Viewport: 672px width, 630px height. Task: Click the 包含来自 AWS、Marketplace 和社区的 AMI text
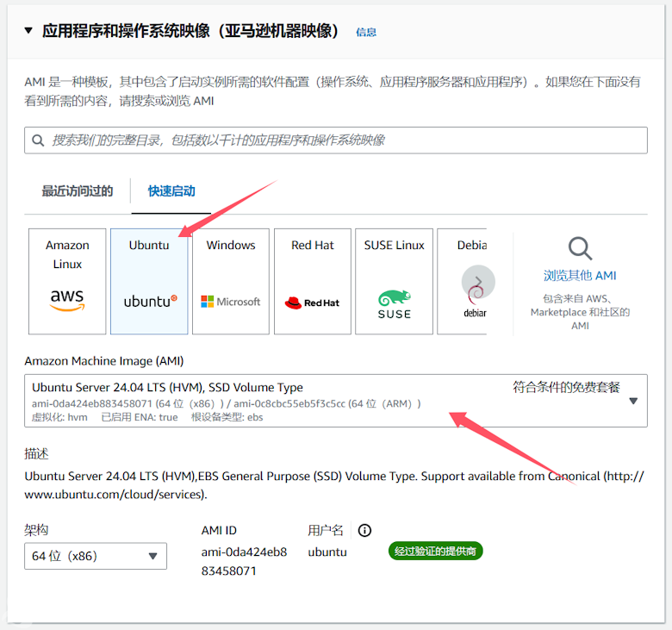click(x=580, y=312)
